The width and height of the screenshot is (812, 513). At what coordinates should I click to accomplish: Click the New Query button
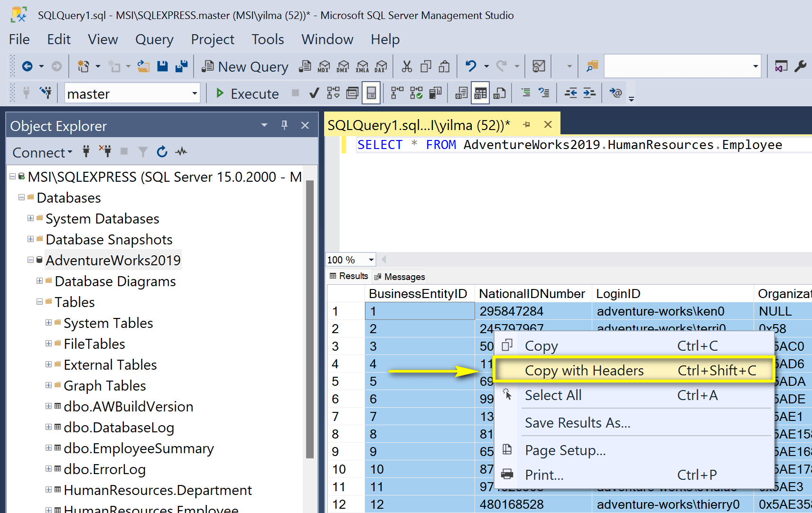point(245,67)
